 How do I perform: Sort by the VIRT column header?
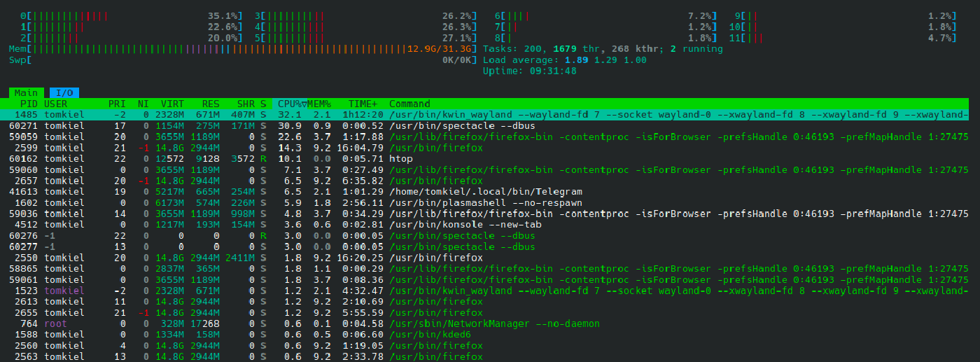(x=172, y=104)
